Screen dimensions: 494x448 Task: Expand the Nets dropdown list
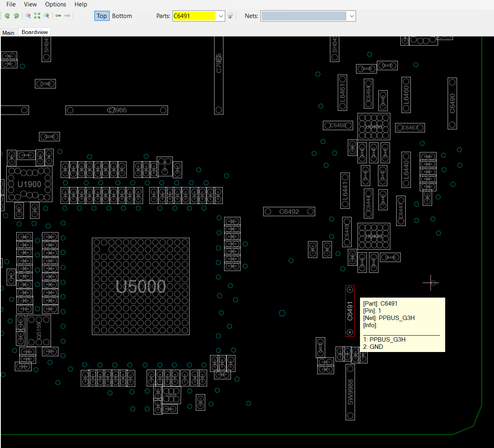352,16
